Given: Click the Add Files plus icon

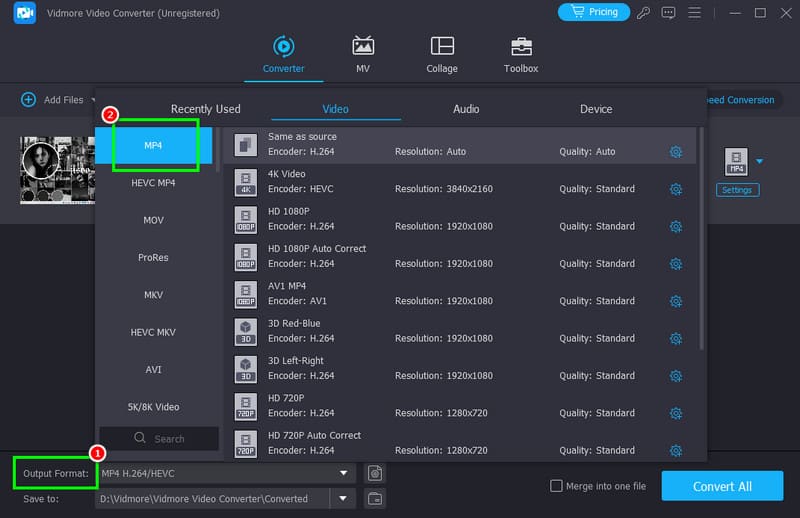Looking at the screenshot, I should coord(29,100).
